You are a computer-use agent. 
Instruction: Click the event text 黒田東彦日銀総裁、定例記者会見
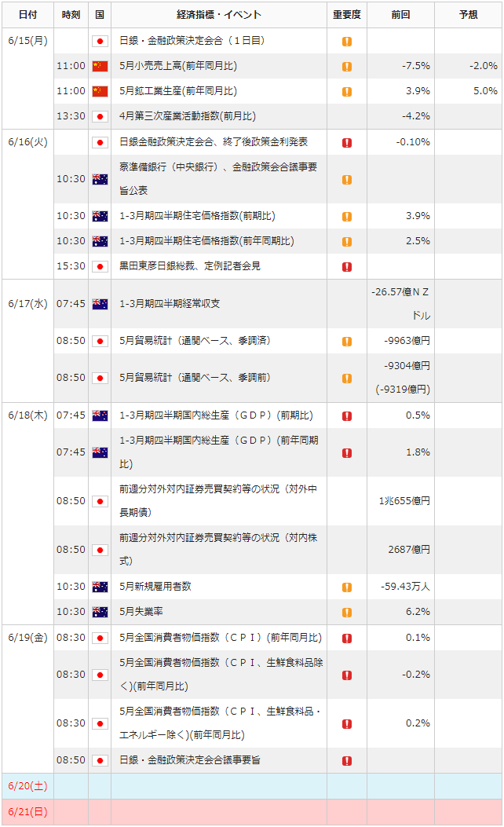(190, 266)
